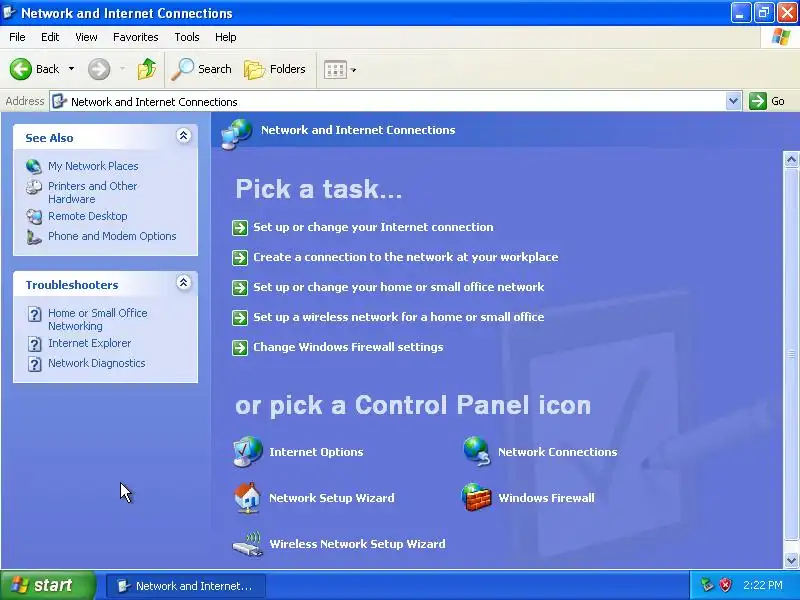Viewport: 800px width, 600px height.
Task: Click the My Network Places globe icon
Action: click(34, 166)
